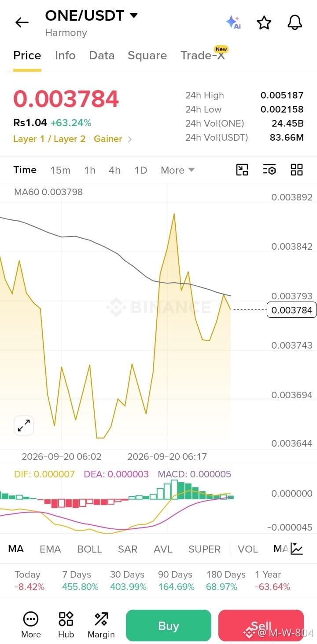
Task: Expand chart to fullscreen with arrows icon
Action: [24, 425]
